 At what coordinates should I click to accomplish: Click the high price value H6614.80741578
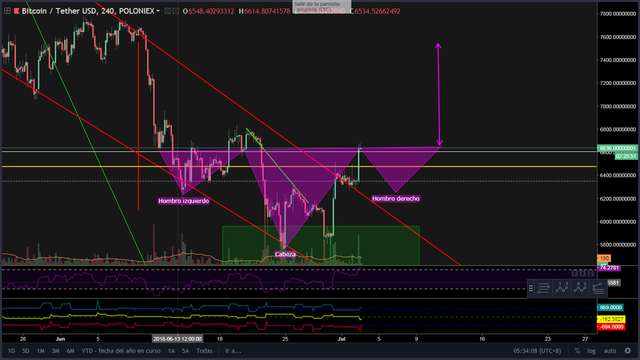pyautogui.click(x=264, y=11)
